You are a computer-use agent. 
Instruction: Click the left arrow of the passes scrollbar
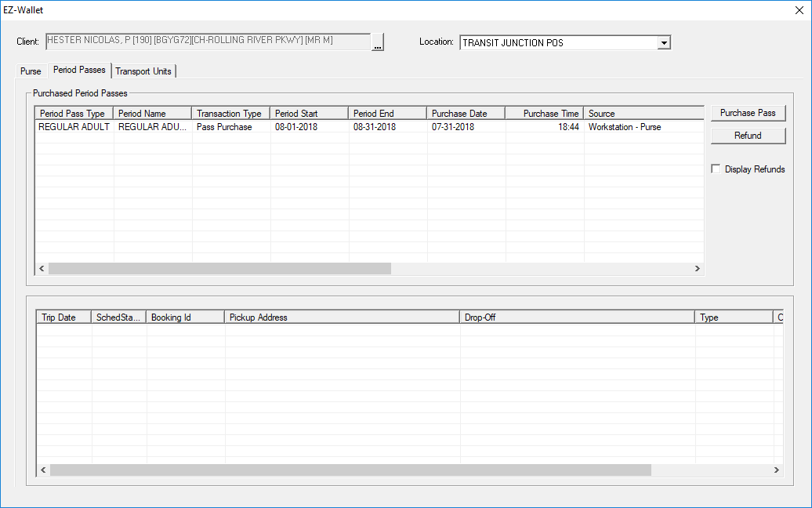(x=42, y=268)
